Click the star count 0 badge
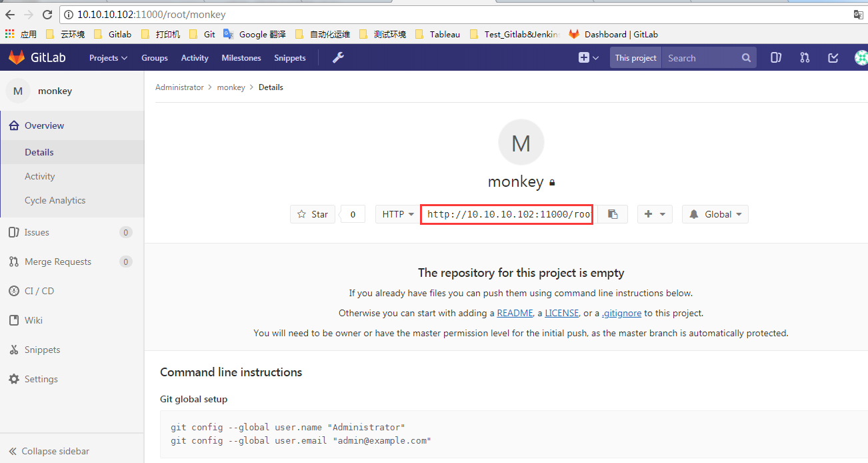Viewport: 868px width, 463px height. click(x=353, y=214)
